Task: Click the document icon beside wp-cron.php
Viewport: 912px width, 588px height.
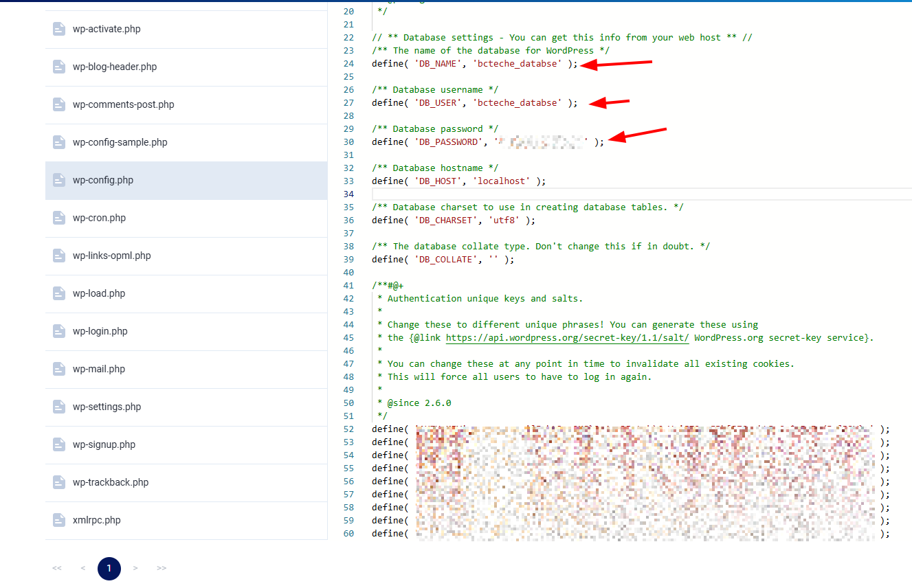Action: click(59, 217)
